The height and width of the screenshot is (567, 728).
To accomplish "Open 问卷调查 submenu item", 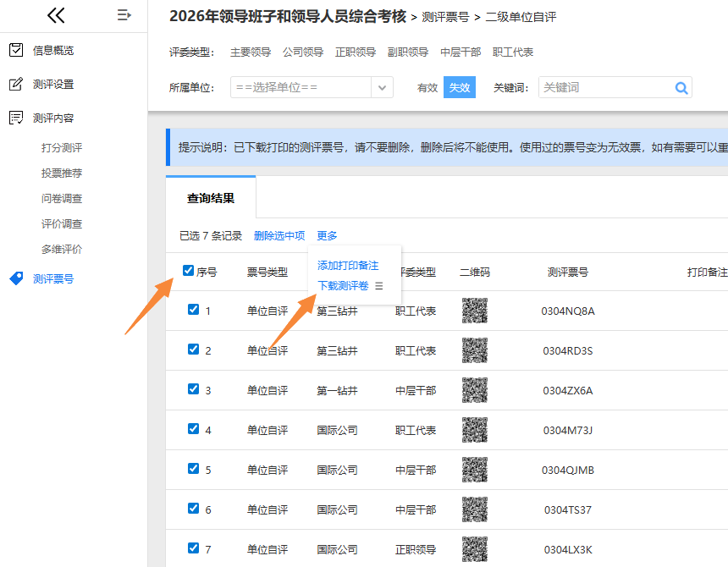I will 62,199.
